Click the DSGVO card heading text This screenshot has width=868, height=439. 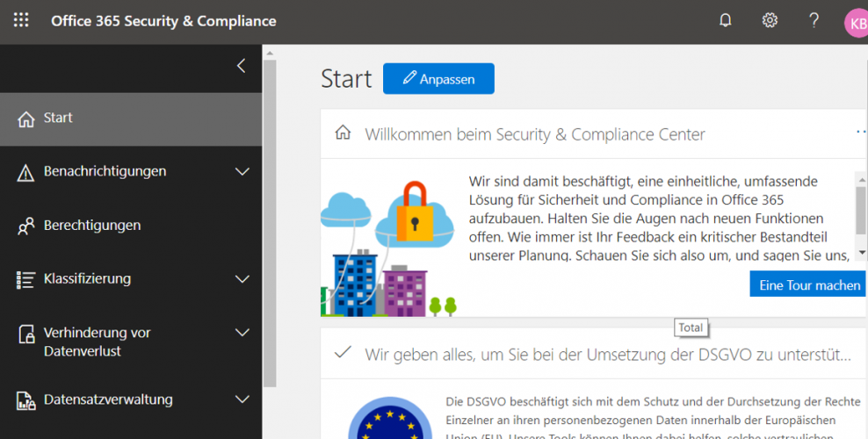(x=608, y=355)
